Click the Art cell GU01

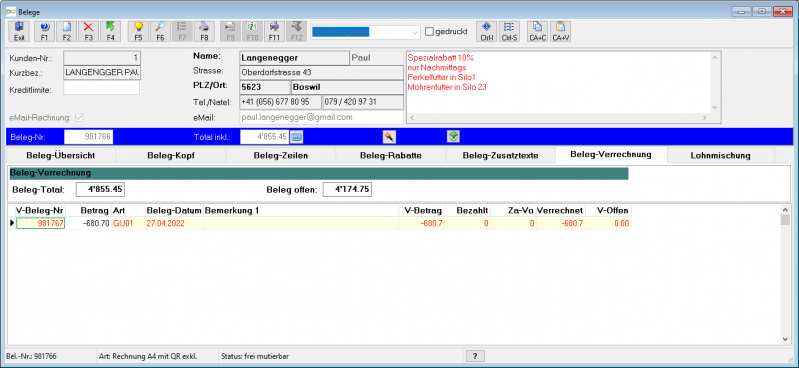click(x=128, y=223)
